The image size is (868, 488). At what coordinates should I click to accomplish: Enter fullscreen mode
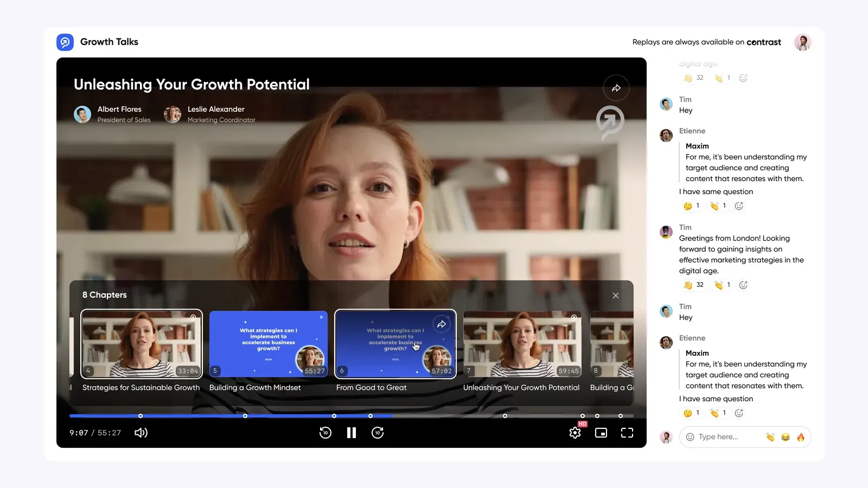coord(627,433)
